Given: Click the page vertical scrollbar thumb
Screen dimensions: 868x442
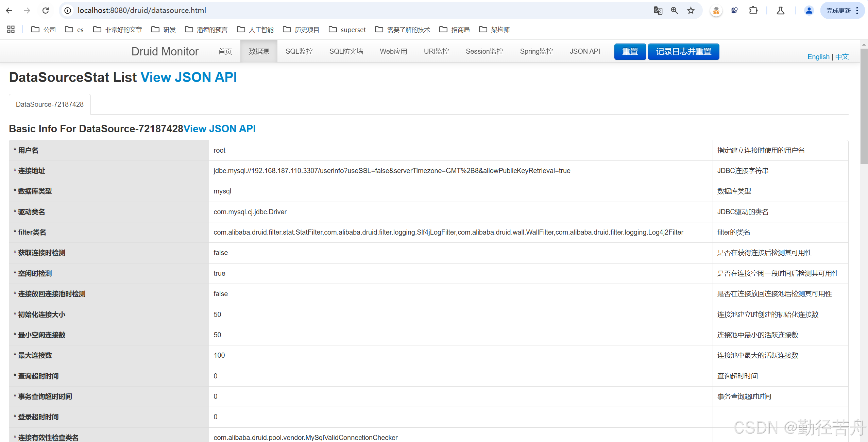Looking at the screenshot, I should pos(864,105).
